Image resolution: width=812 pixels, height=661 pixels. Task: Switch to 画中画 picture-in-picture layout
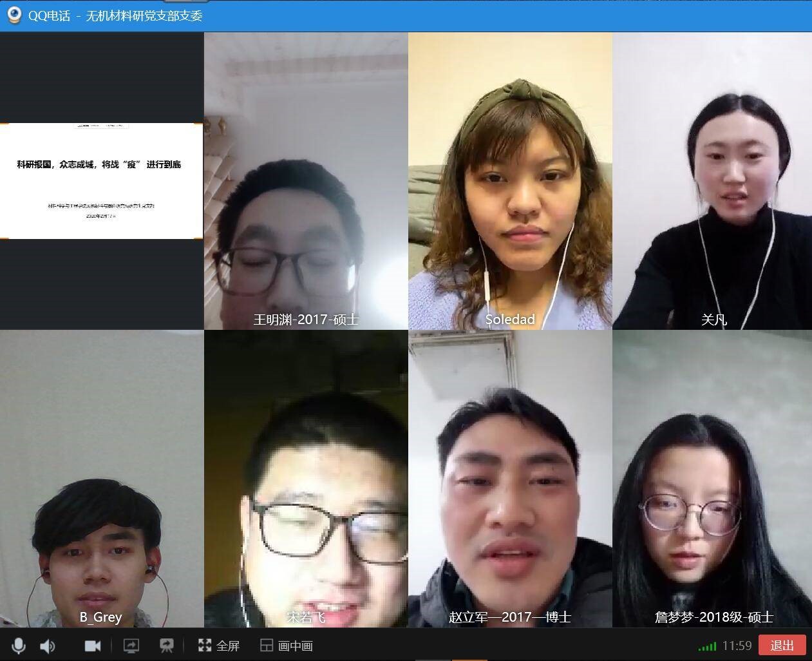[287, 646]
